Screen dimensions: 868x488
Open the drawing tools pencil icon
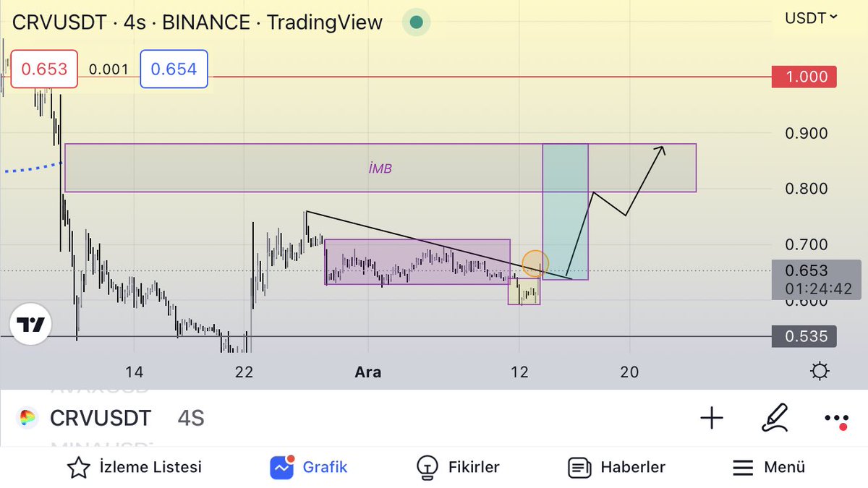click(x=775, y=418)
